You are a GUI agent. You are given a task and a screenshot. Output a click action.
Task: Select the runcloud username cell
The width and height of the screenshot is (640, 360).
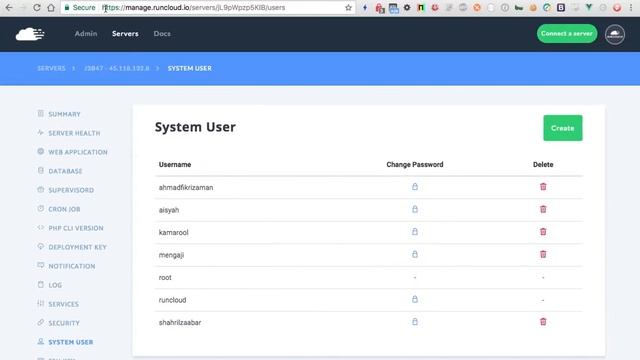point(172,300)
